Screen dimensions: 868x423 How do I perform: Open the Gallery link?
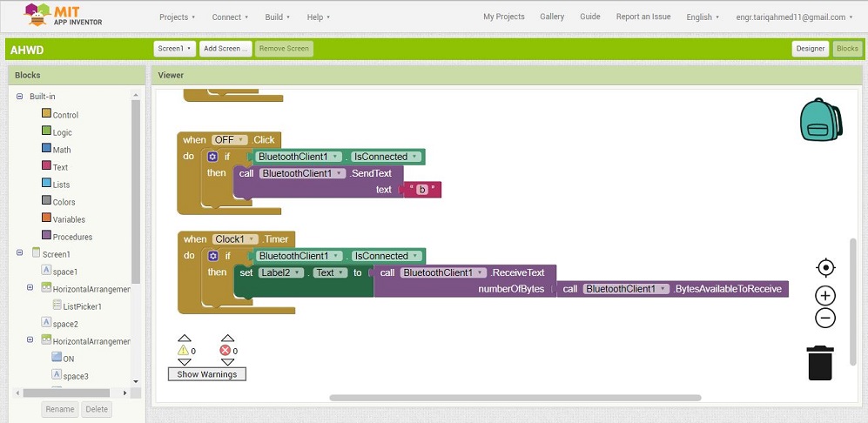(552, 17)
